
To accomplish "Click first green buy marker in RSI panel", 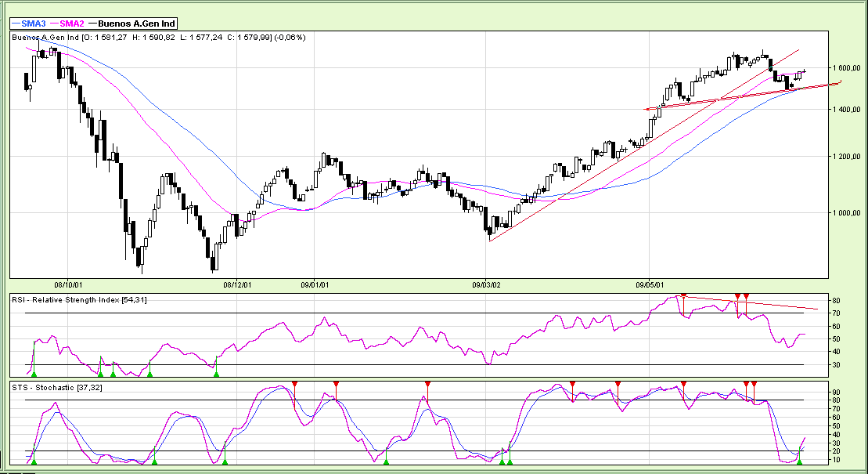I will [34, 374].
